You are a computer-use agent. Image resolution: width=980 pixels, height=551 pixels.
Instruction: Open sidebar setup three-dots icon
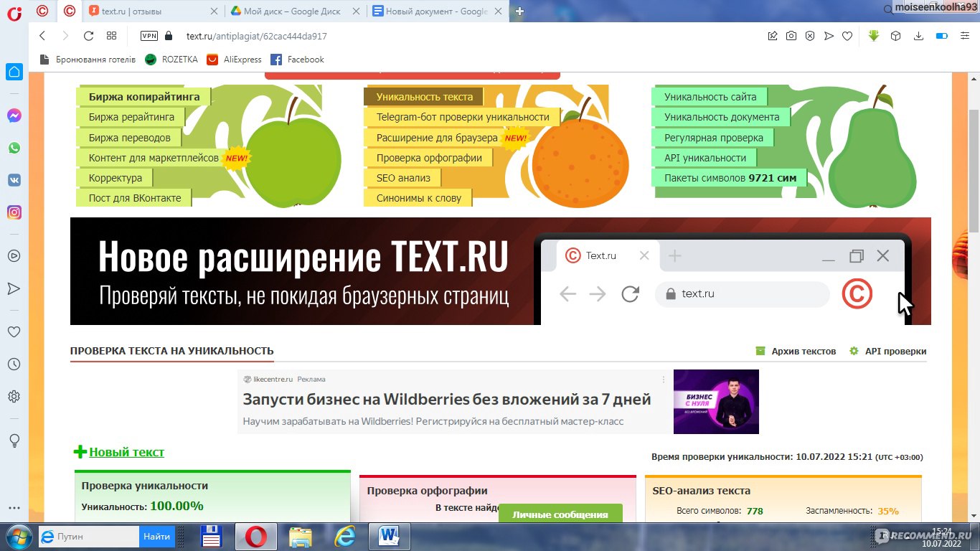click(14, 509)
